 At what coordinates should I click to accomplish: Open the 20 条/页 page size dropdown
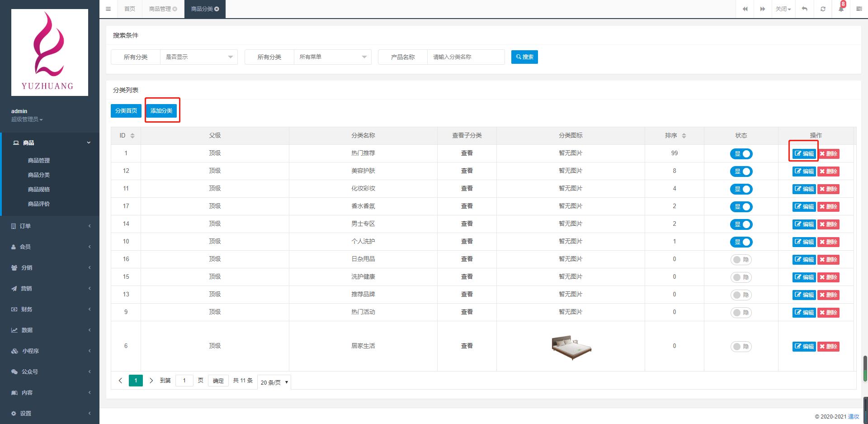point(274,382)
